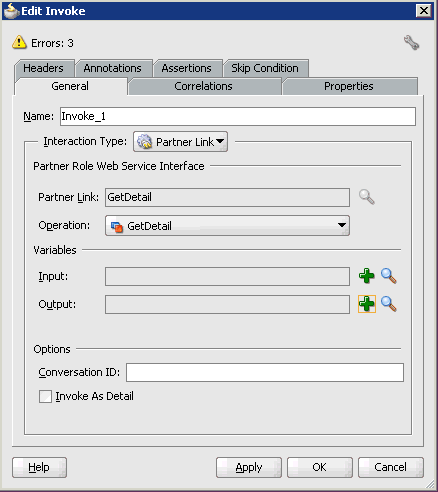
Task: Expand the Operation GetDetail dropdown
Action: click(x=227, y=226)
